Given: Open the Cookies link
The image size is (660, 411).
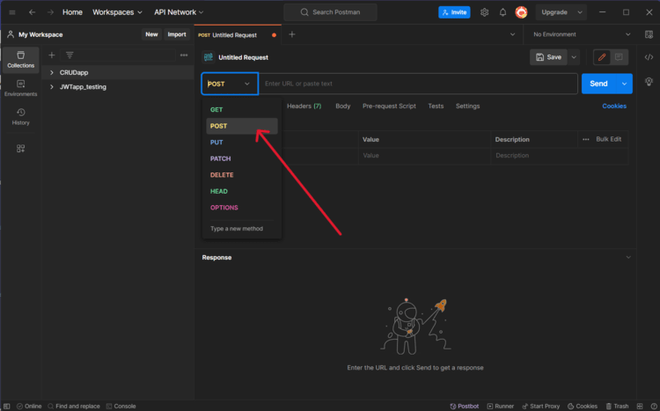Looking at the screenshot, I should point(614,106).
